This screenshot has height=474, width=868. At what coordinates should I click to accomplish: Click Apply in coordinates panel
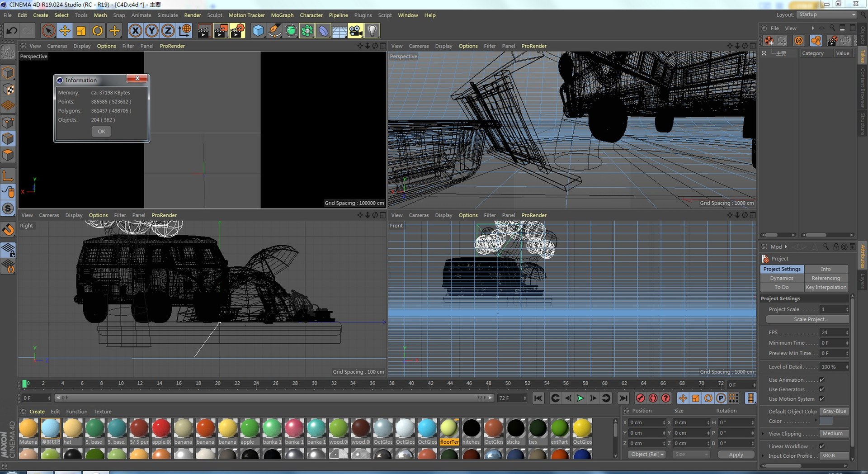pyautogui.click(x=736, y=455)
